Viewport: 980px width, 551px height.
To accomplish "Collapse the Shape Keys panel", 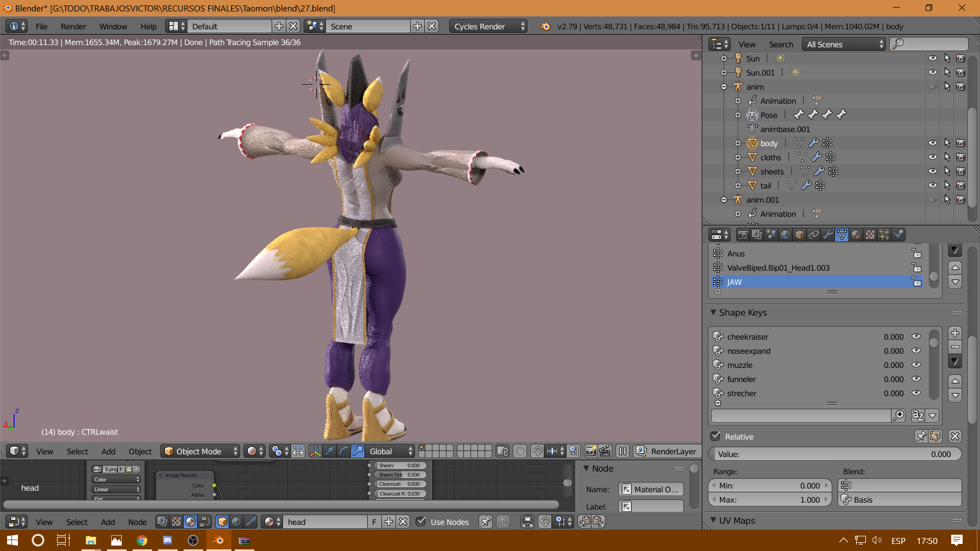I will (713, 312).
